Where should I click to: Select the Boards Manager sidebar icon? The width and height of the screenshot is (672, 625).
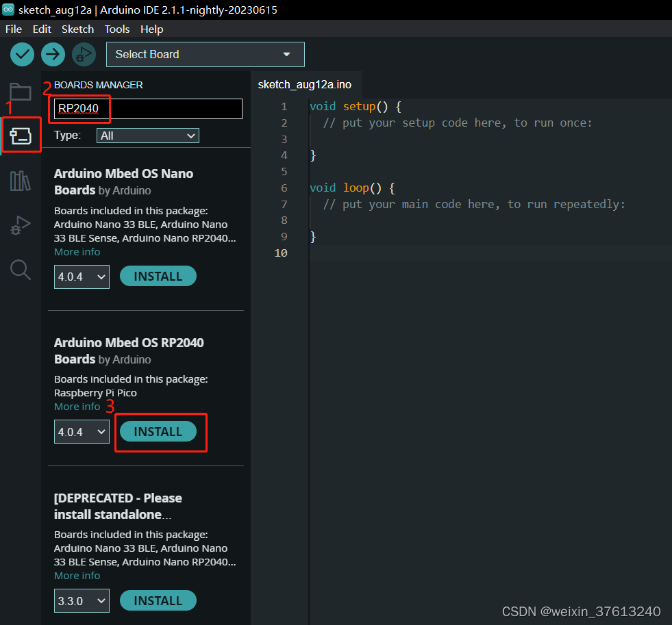pyautogui.click(x=20, y=135)
